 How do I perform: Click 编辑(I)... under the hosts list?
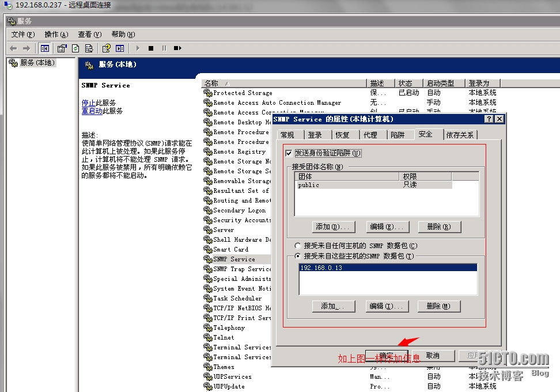coord(387,306)
